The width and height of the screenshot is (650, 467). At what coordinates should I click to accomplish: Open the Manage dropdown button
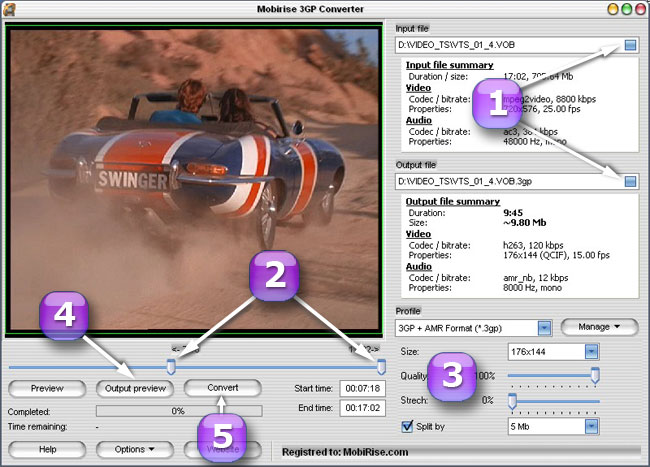click(x=599, y=327)
